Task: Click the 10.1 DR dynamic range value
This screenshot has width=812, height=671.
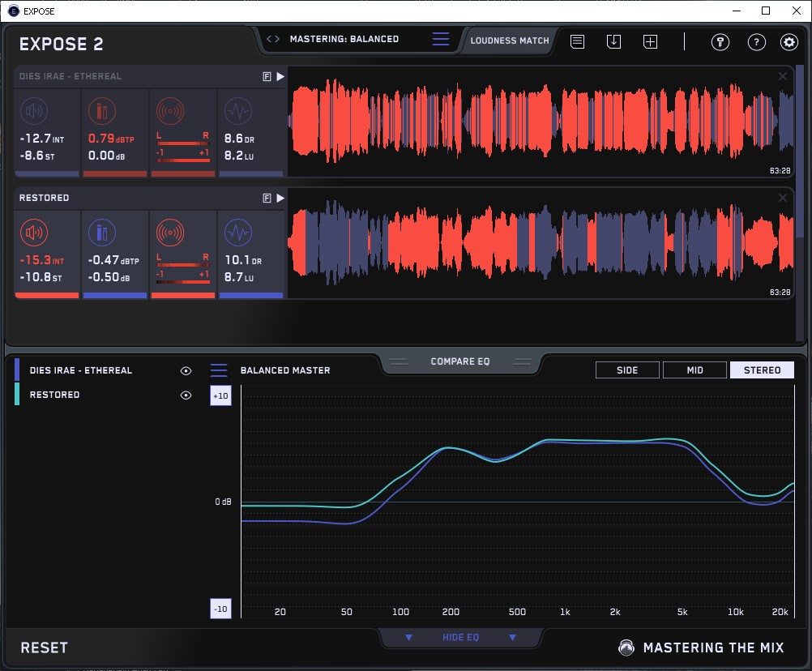Action: pos(243,260)
